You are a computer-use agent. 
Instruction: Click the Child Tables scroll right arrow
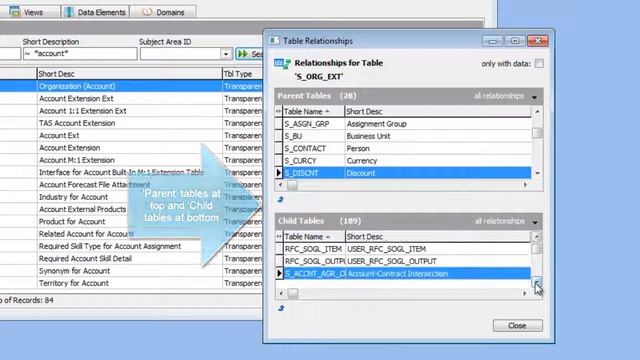(x=524, y=293)
